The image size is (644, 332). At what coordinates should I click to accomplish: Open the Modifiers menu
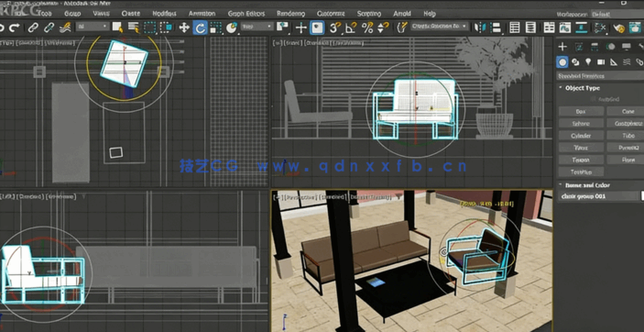(164, 14)
